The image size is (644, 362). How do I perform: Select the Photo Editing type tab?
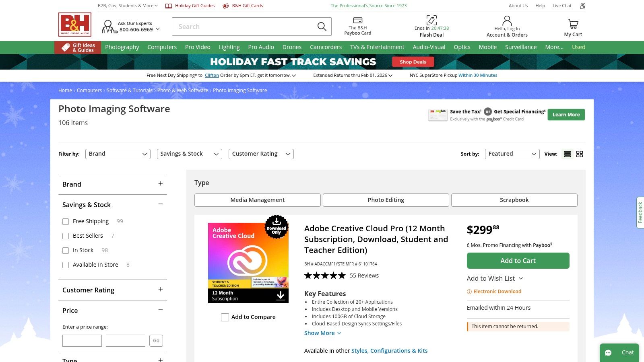click(x=385, y=200)
